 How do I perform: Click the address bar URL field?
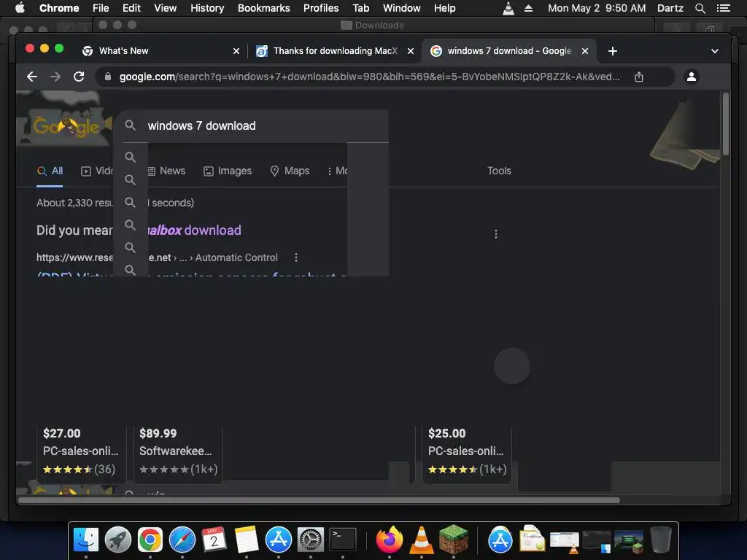click(x=369, y=77)
